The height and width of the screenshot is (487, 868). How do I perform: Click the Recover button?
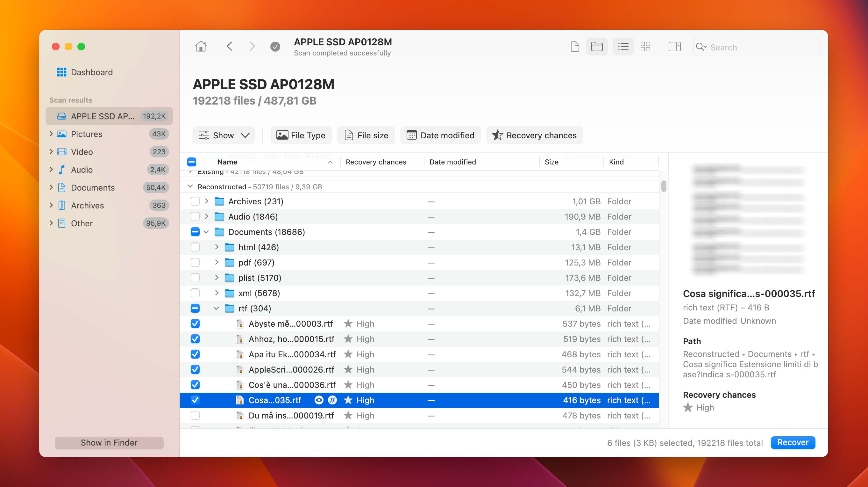(x=793, y=442)
